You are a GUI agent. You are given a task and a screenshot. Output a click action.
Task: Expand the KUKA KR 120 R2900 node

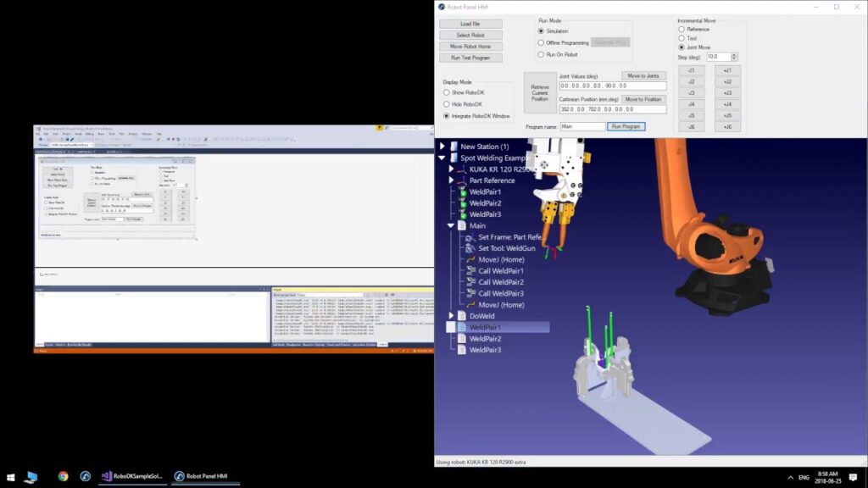coord(451,169)
